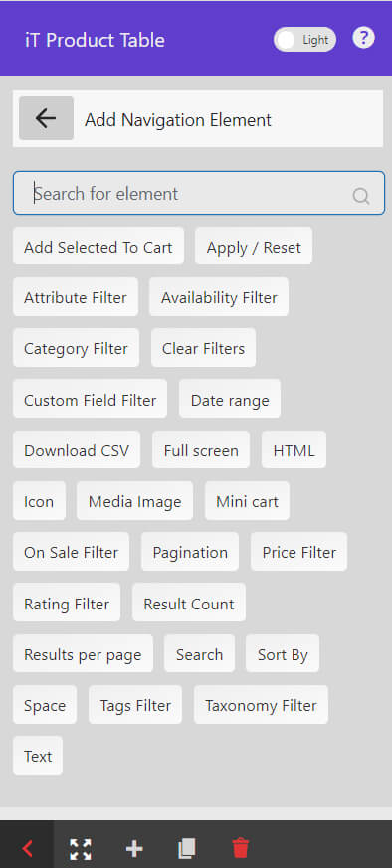
Task: Click the Search for element field
Action: tap(199, 193)
